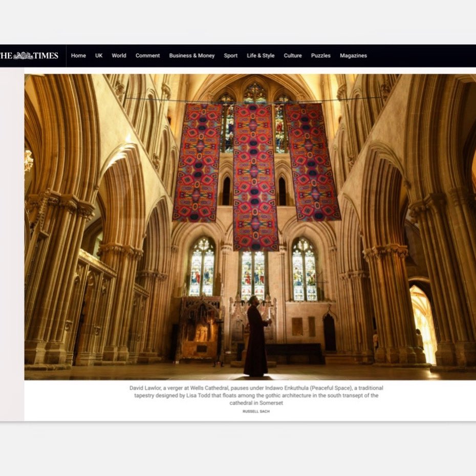The height and width of the screenshot is (476, 476).
Task: Click the Wells Cathedral photograph
Action: coord(250,227)
